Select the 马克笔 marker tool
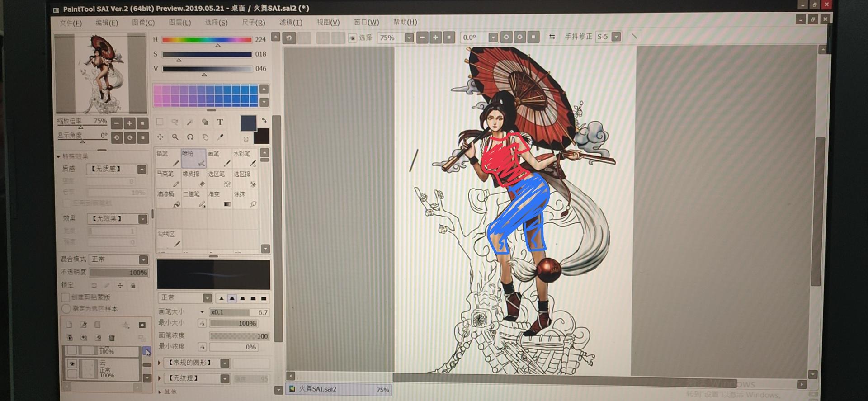This screenshot has height=401, width=868. coord(168,179)
